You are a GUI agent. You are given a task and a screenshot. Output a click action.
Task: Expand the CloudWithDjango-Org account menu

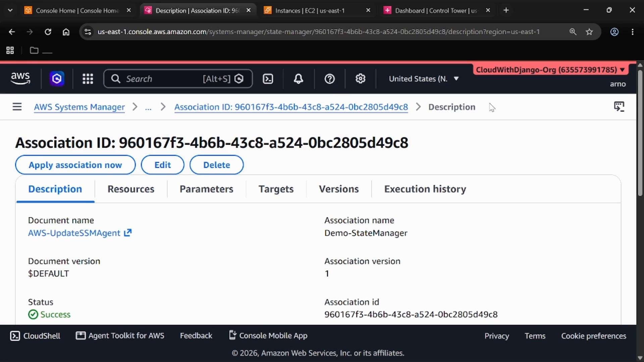[550, 70]
